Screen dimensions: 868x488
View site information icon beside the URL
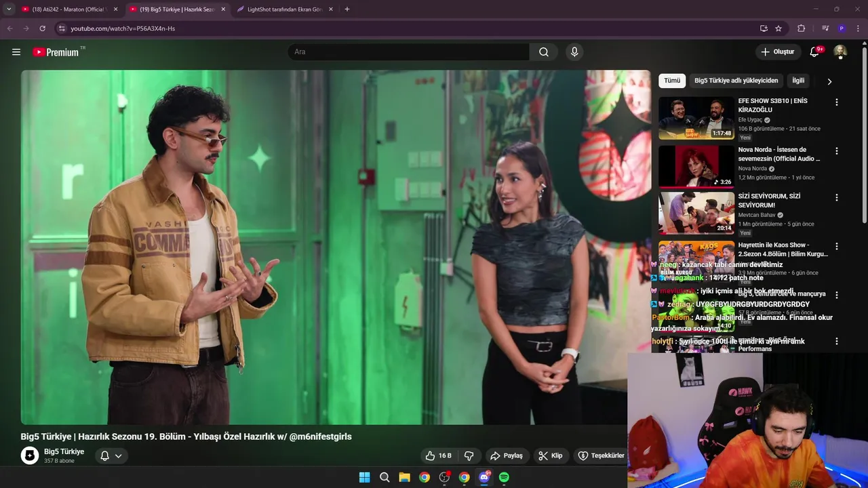click(61, 28)
